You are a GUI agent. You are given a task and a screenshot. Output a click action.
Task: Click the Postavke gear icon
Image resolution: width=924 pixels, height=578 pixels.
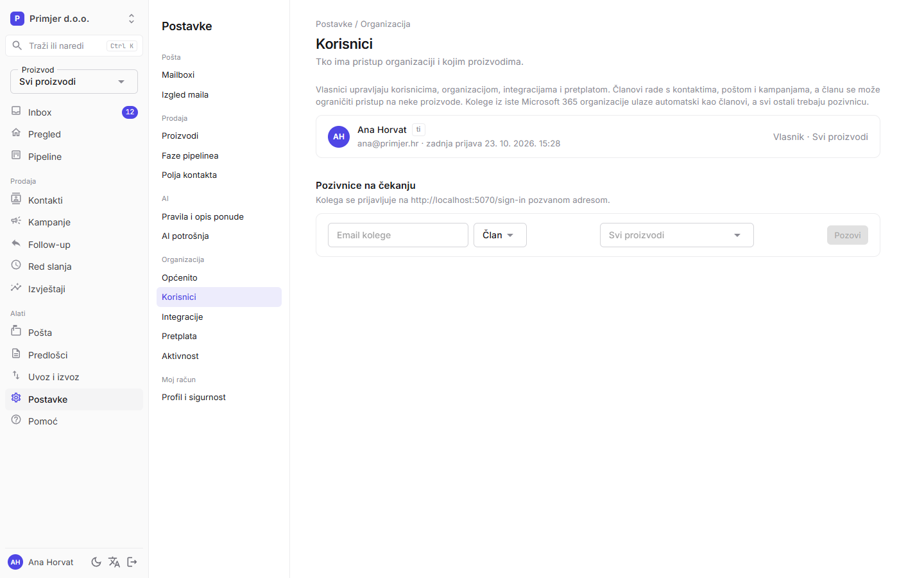(16, 399)
